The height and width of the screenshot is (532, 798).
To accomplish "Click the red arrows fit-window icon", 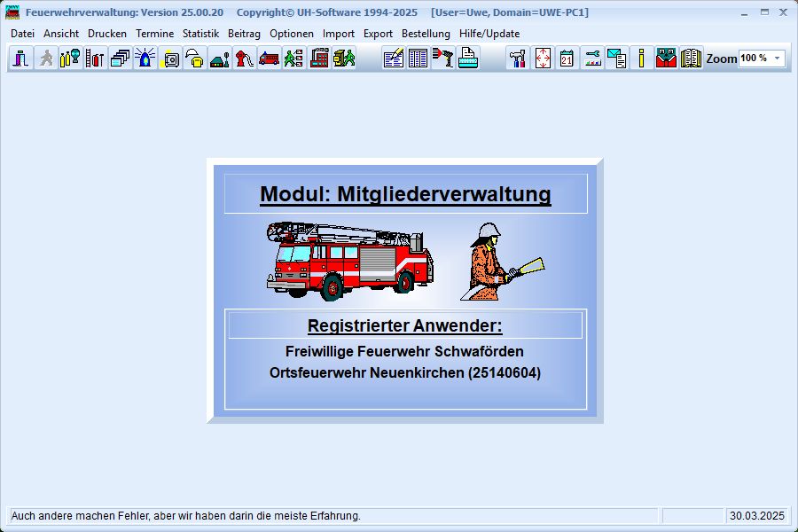I will point(543,58).
